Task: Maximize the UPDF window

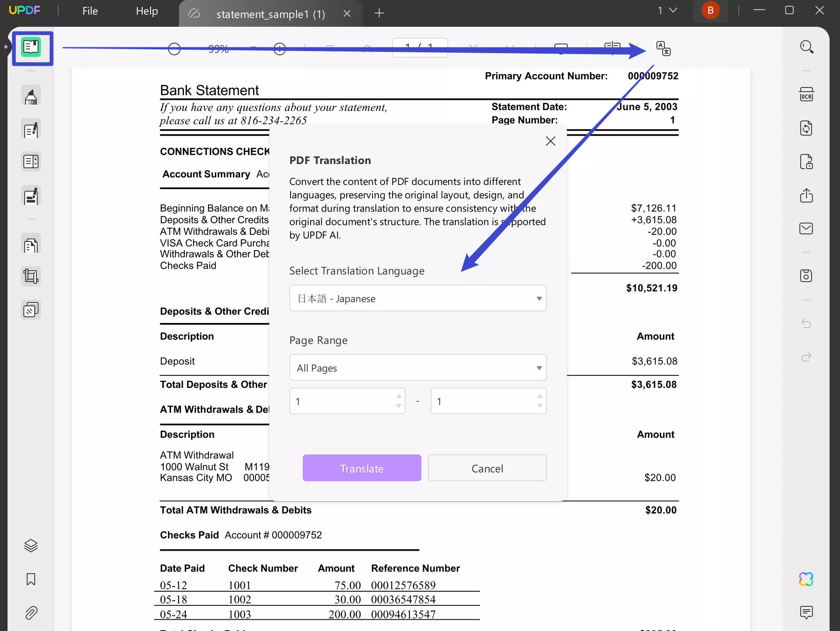Action: point(789,10)
